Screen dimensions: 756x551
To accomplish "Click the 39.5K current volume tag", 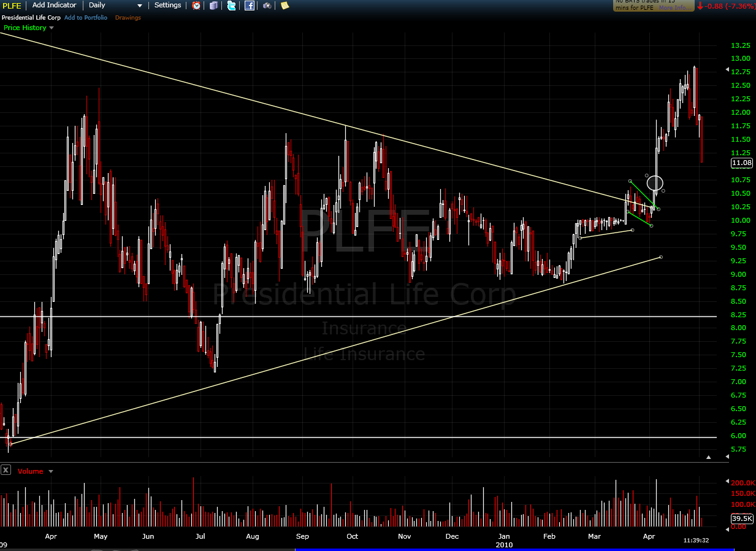I will click(742, 518).
